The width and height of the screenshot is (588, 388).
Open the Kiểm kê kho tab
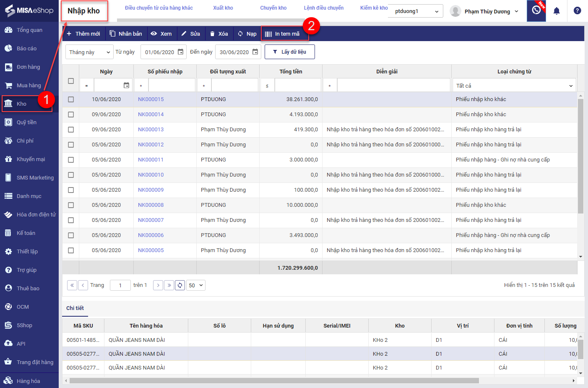[373, 8]
